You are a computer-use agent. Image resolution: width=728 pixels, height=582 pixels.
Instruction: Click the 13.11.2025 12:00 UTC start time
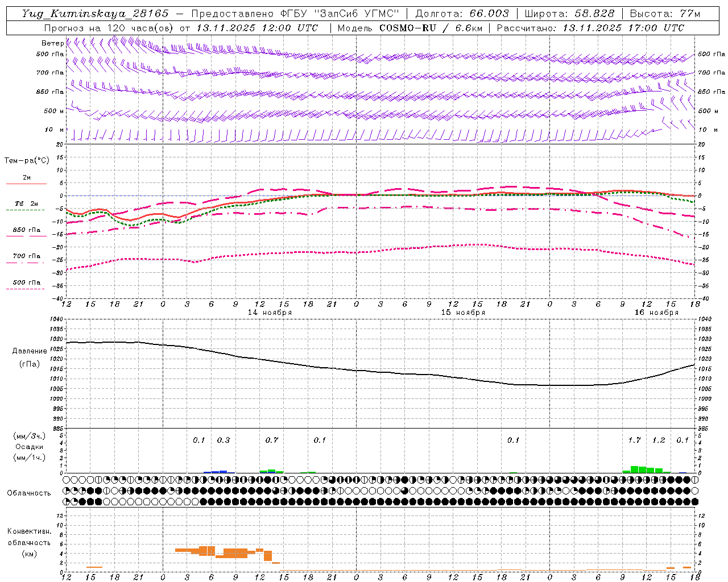tap(257, 28)
